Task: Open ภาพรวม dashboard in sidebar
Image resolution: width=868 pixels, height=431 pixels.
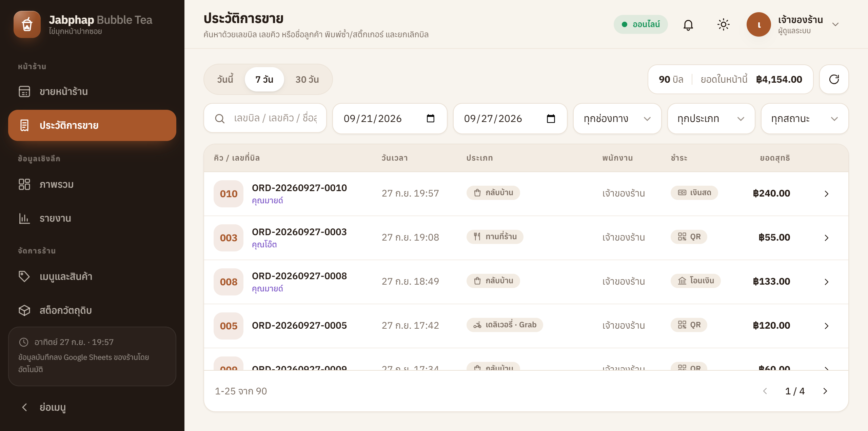Action: [92, 184]
